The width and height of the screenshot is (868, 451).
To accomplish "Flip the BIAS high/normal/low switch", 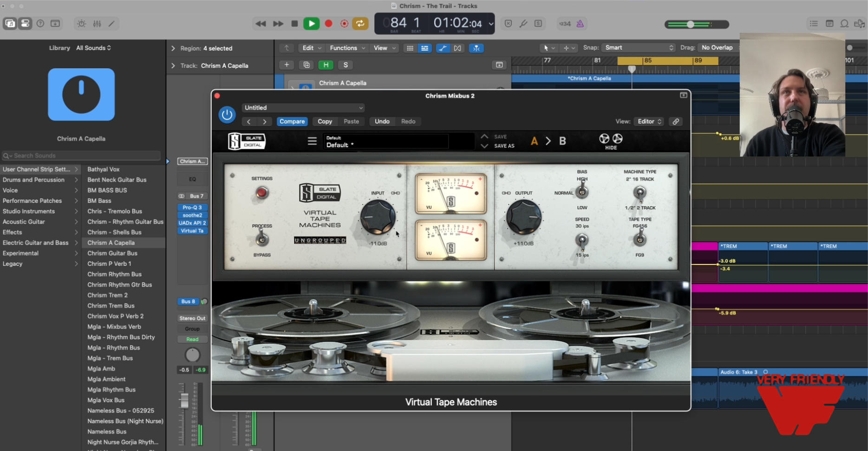I will pyautogui.click(x=582, y=191).
